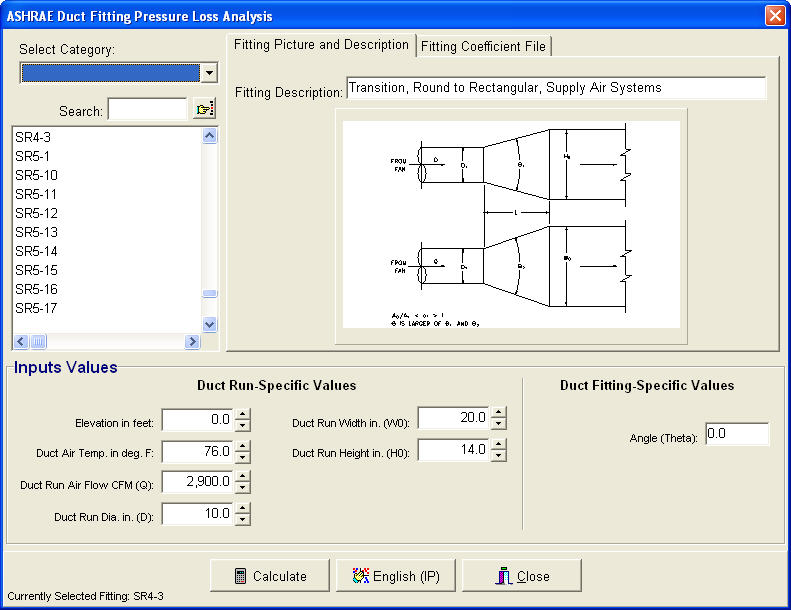This screenshot has width=791, height=610.
Task: Select fitting SR5-15 in the list
Action: (36, 270)
